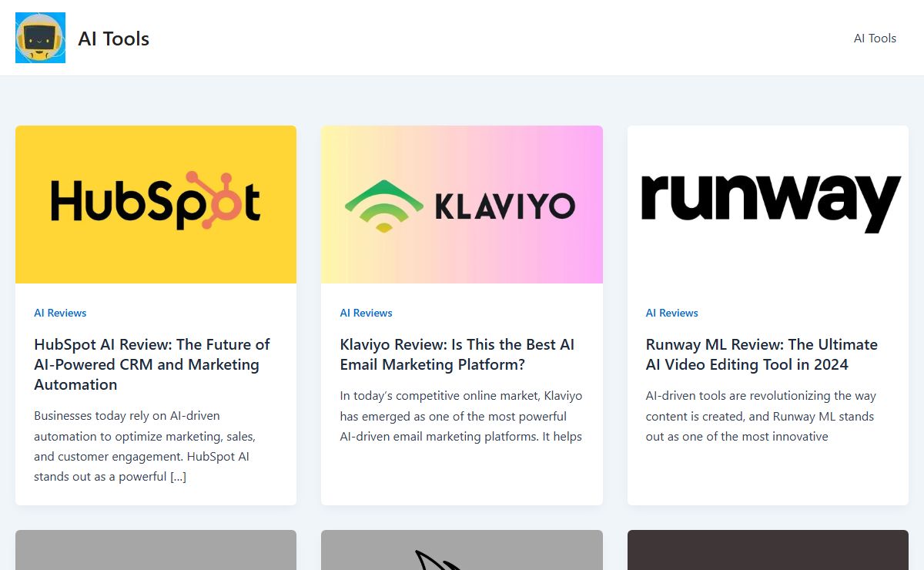Viewport: 924px width, 570px height.
Task: Open the Runway ML Review article title
Action: (x=762, y=354)
